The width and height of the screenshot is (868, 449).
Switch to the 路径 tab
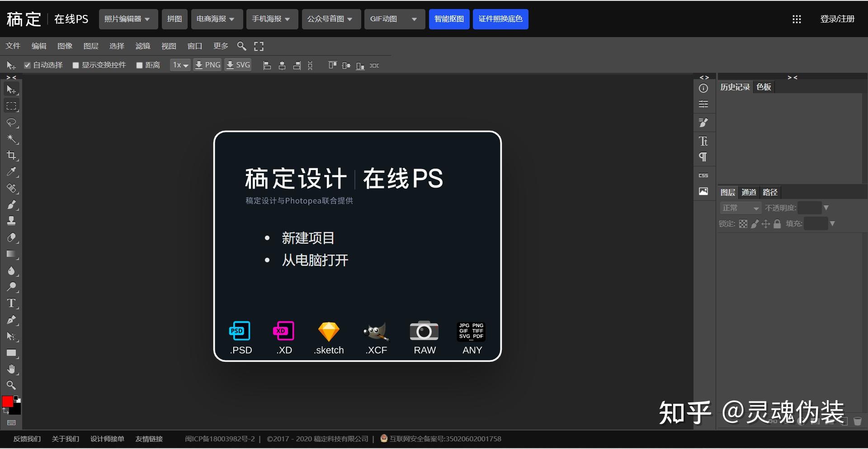770,192
